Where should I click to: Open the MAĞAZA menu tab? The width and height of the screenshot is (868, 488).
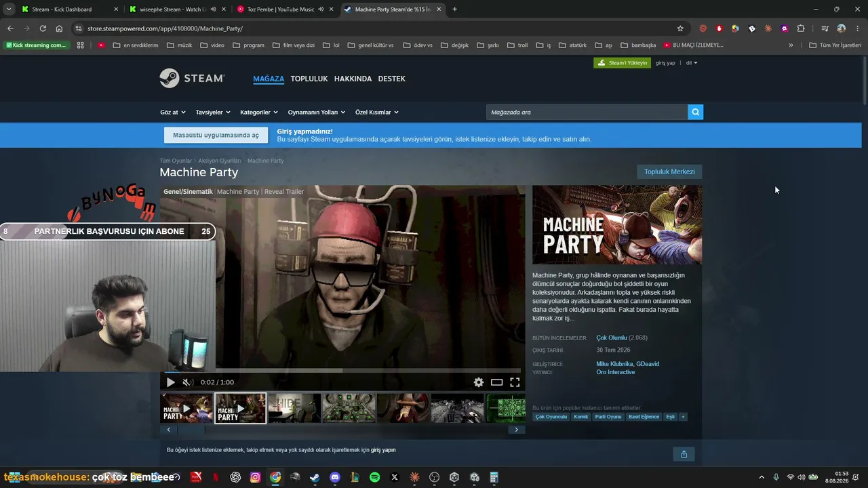point(269,79)
